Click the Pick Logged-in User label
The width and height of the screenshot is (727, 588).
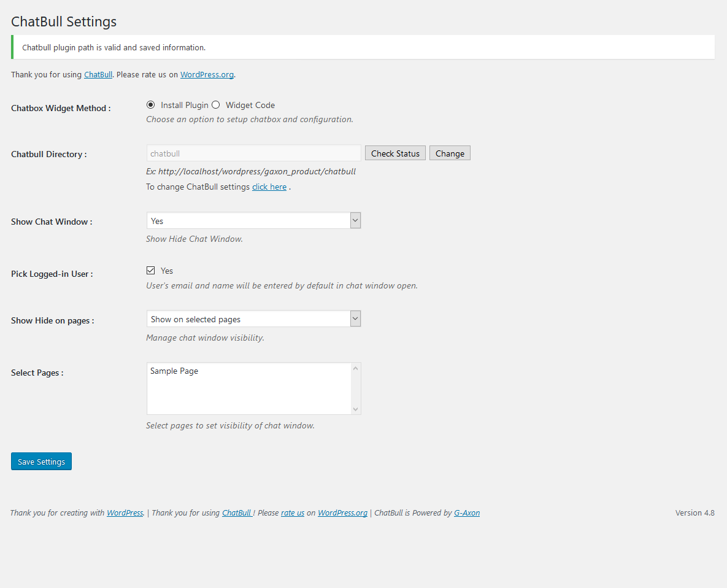pyautogui.click(x=52, y=274)
